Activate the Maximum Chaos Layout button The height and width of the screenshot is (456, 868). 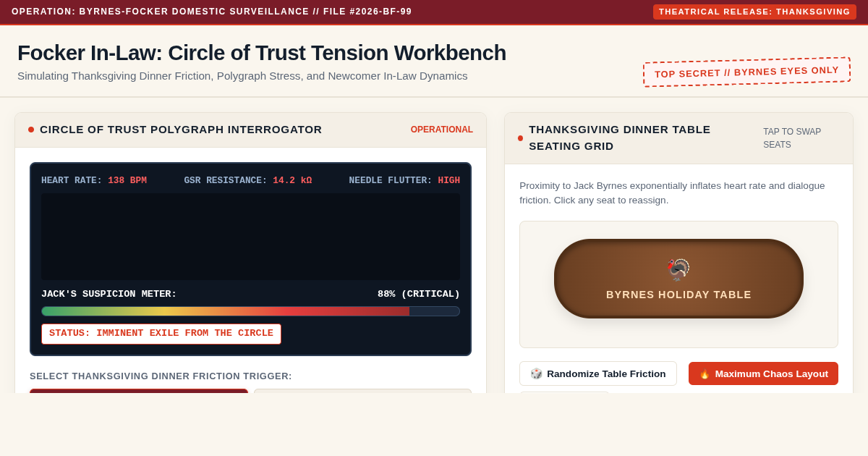click(763, 373)
